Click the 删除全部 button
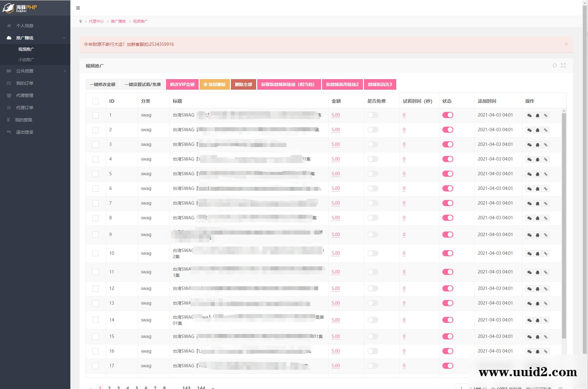 (243, 84)
